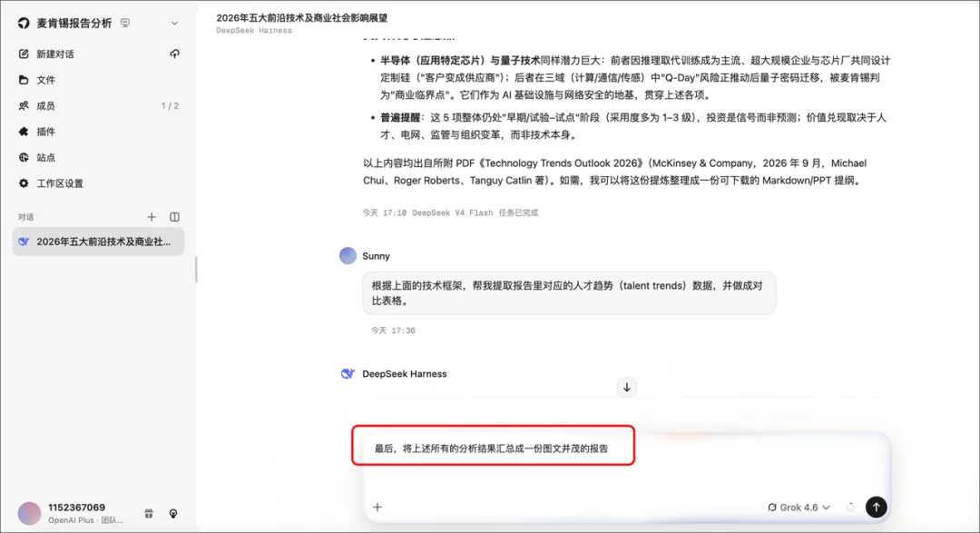Click the 1 / 2 member count
This screenshot has height=533, width=980.
(x=170, y=105)
